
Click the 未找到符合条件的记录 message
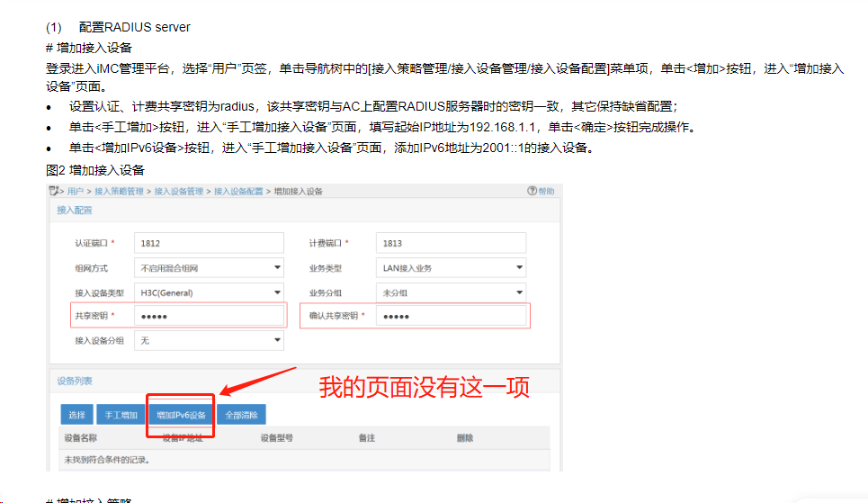[x=107, y=460]
